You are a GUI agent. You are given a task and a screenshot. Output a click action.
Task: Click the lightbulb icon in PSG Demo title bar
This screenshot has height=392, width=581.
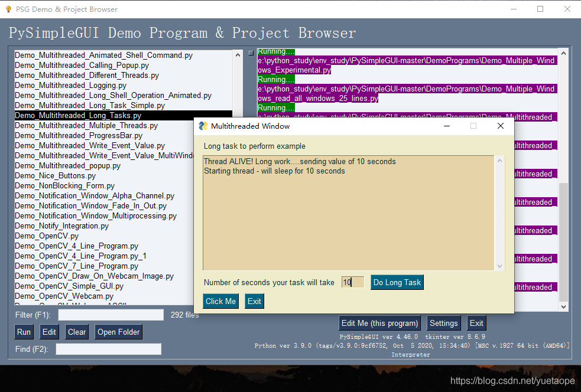click(x=8, y=9)
